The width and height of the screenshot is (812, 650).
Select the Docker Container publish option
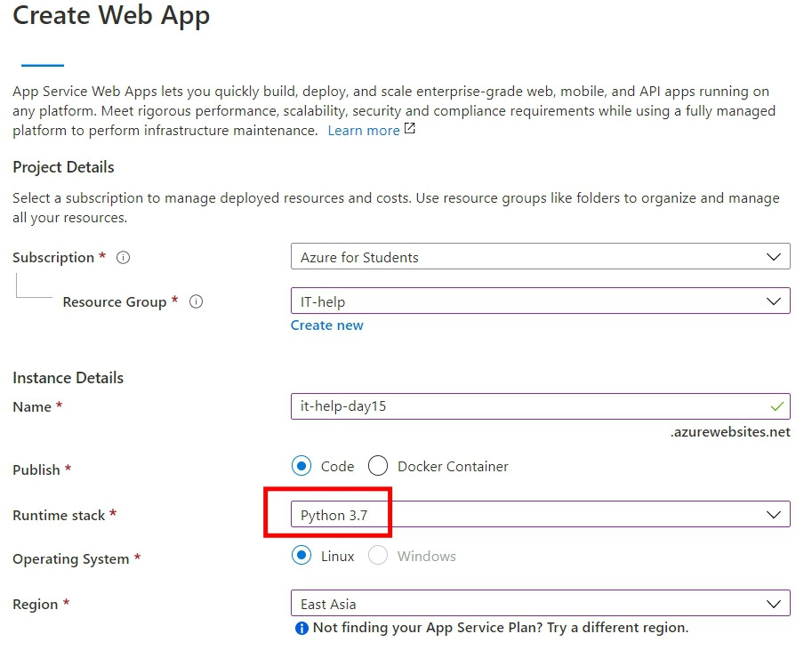[378, 466]
